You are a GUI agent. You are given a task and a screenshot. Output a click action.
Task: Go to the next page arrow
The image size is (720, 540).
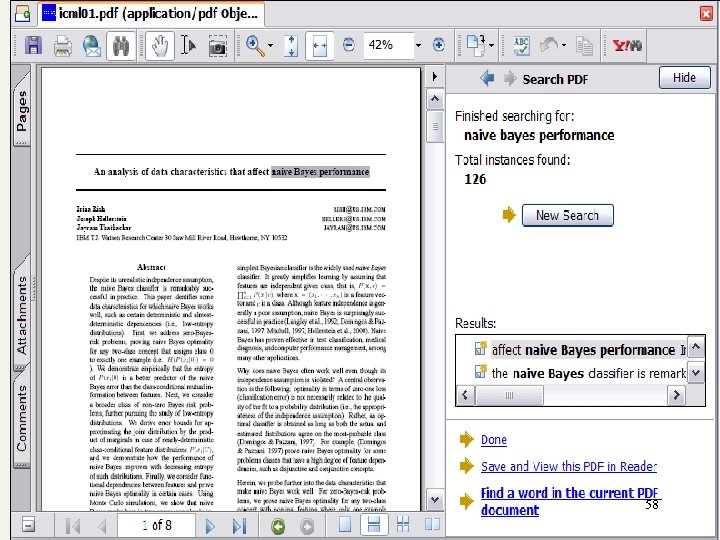pyautogui.click(x=210, y=526)
